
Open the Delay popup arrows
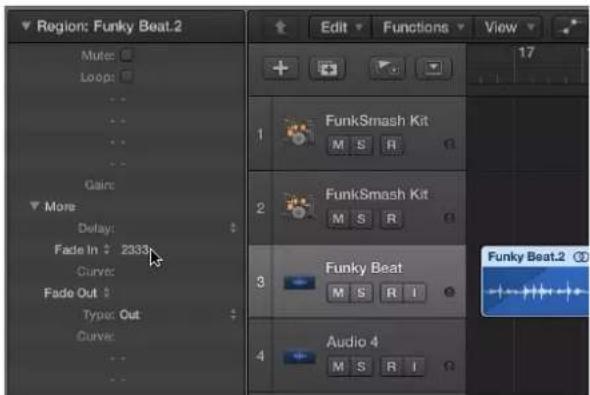click(233, 228)
